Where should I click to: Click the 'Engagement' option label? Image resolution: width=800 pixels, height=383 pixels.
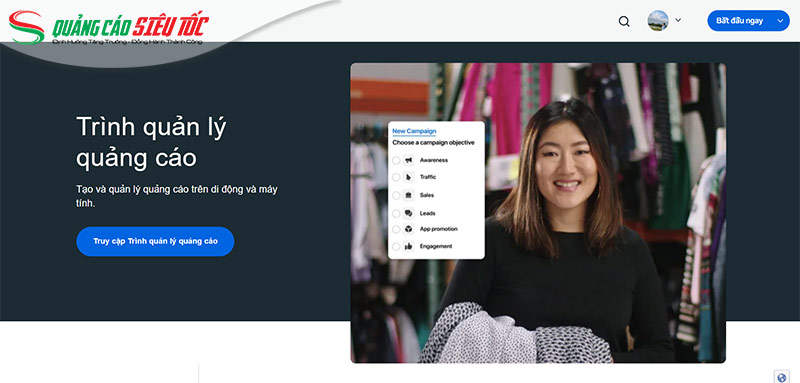pyautogui.click(x=436, y=246)
